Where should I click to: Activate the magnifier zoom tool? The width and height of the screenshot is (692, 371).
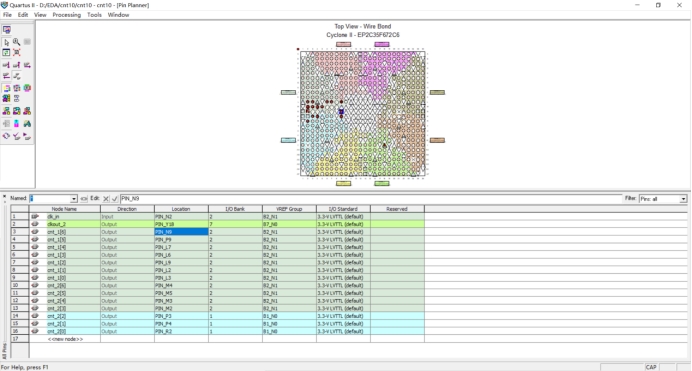(x=17, y=42)
